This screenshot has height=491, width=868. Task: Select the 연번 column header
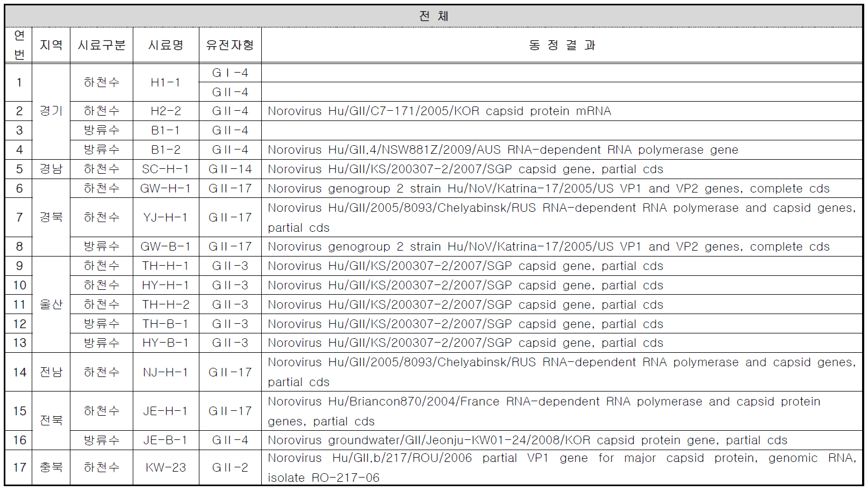click(x=19, y=45)
